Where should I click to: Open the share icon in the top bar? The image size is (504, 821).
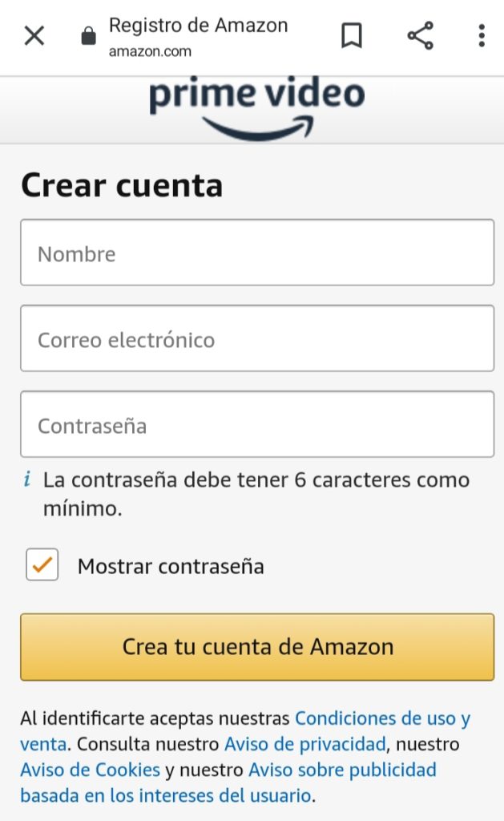[x=420, y=35]
